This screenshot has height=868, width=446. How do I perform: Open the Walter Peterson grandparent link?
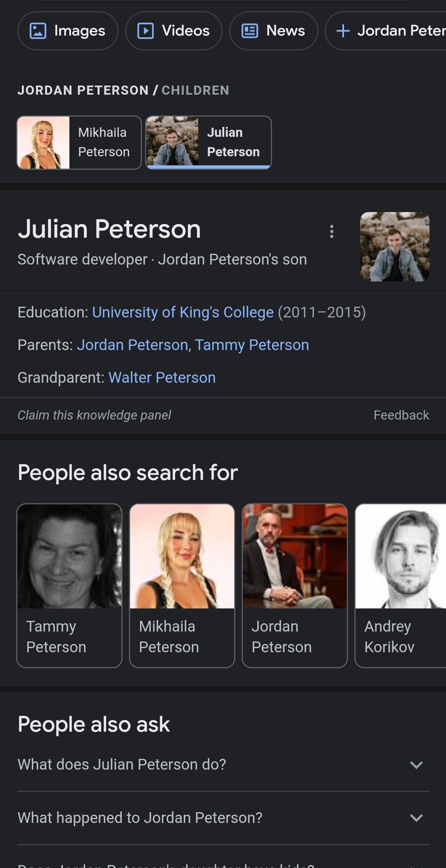pos(162,378)
